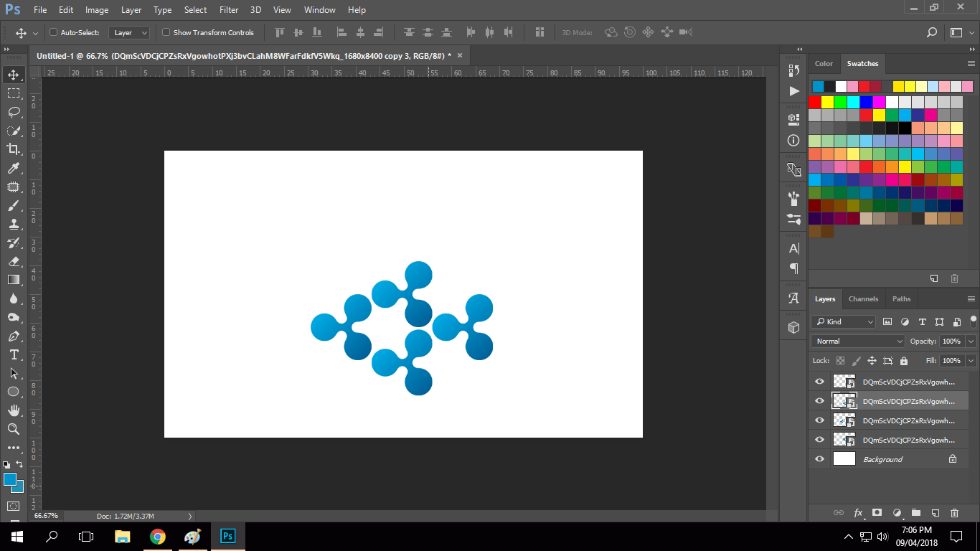Toggle visibility of the topmost layer
The width and height of the screenshot is (980, 551).
coord(819,382)
